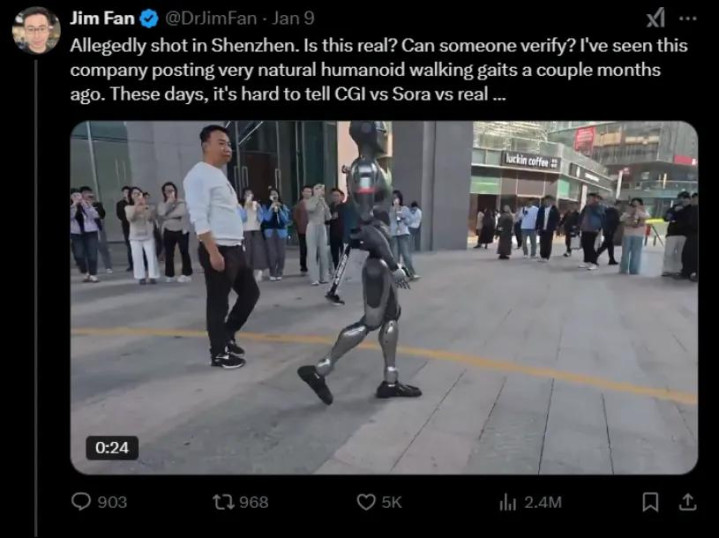719x538 pixels.
Task: Click the 2.4M views count
Action: [543, 502]
